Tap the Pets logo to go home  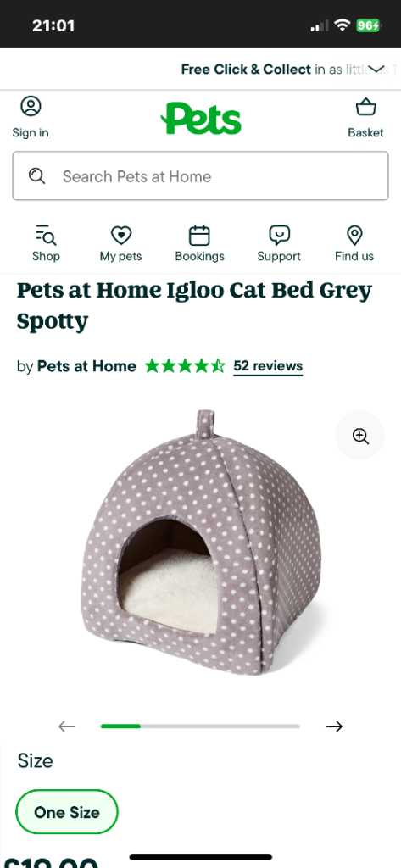(x=200, y=119)
